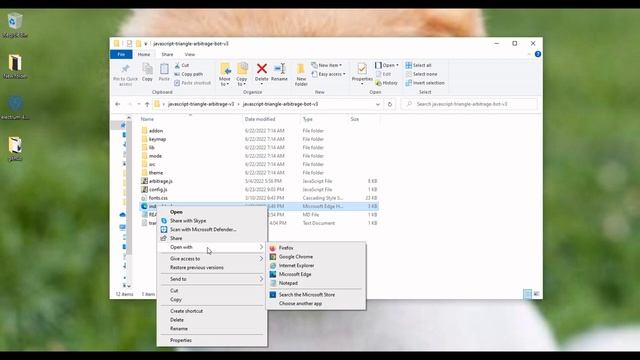Sort by the Name column header
This screenshot has height=360, width=640.
pyautogui.click(x=147, y=119)
